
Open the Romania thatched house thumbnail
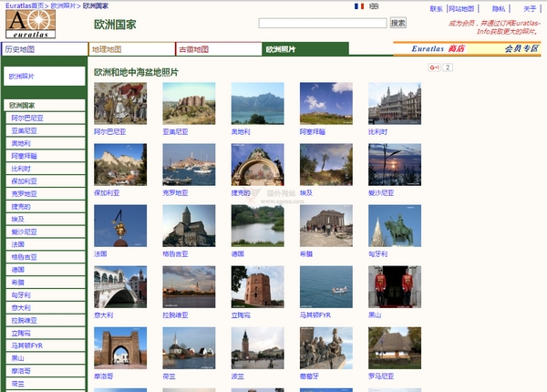(395, 348)
